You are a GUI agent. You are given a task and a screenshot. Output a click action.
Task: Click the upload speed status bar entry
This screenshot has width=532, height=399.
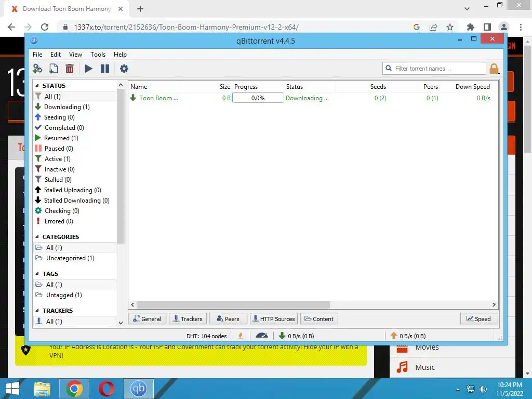[x=408, y=336]
